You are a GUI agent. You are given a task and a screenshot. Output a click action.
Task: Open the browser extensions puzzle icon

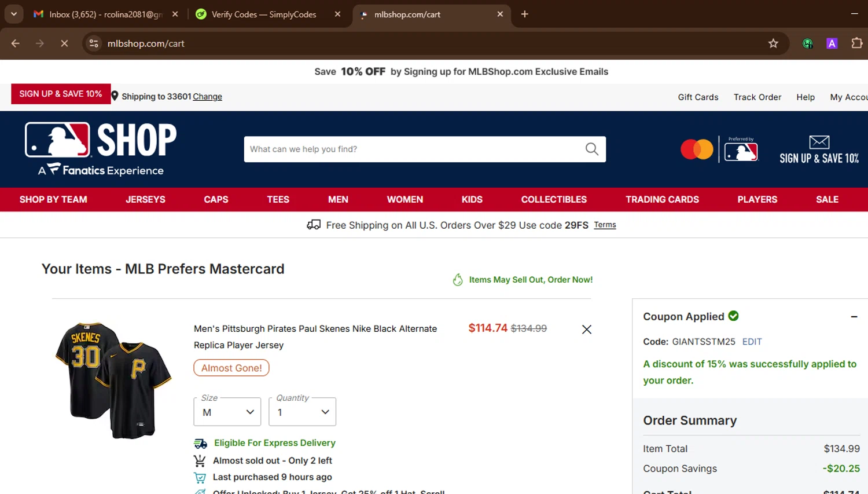tap(857, 43)
